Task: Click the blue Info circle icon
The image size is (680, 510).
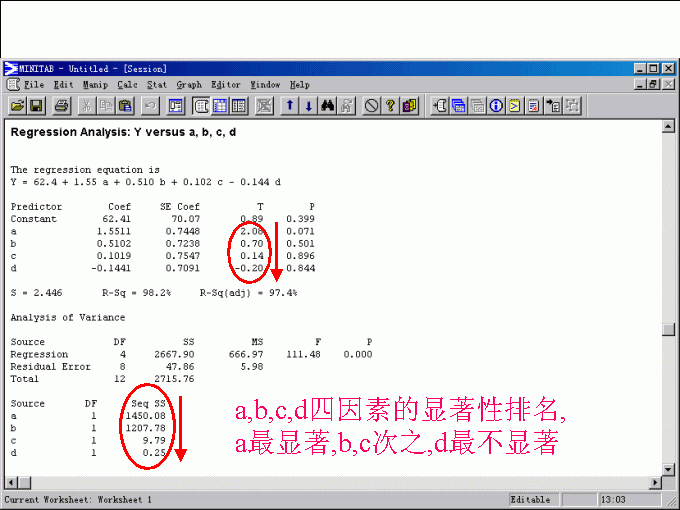Action: [x=496, y=105]
